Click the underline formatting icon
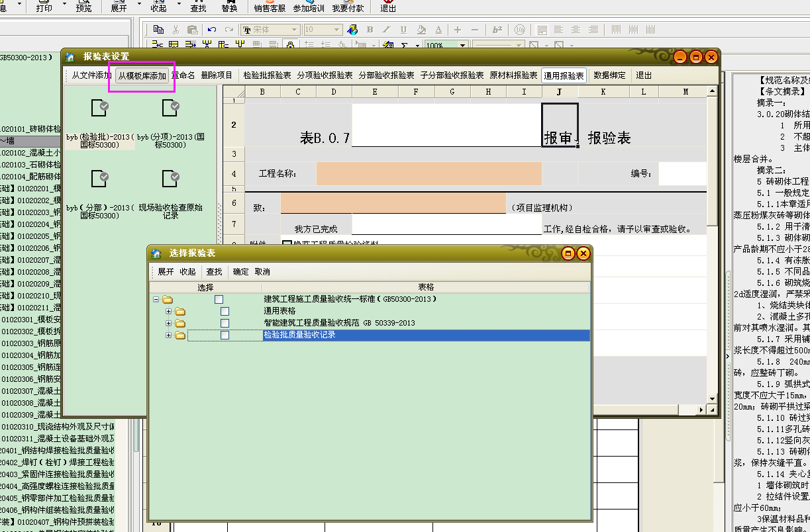810x532 pixels. (403, 30)
